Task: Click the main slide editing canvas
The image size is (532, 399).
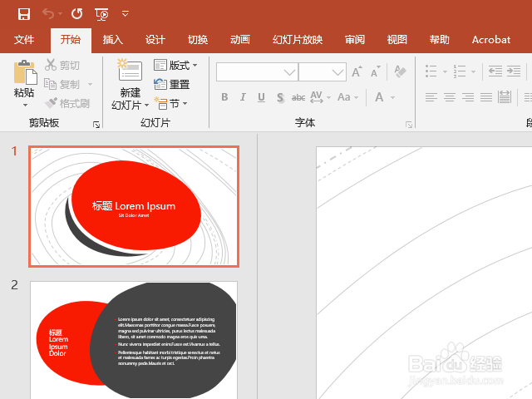Action: pos(424,273)
